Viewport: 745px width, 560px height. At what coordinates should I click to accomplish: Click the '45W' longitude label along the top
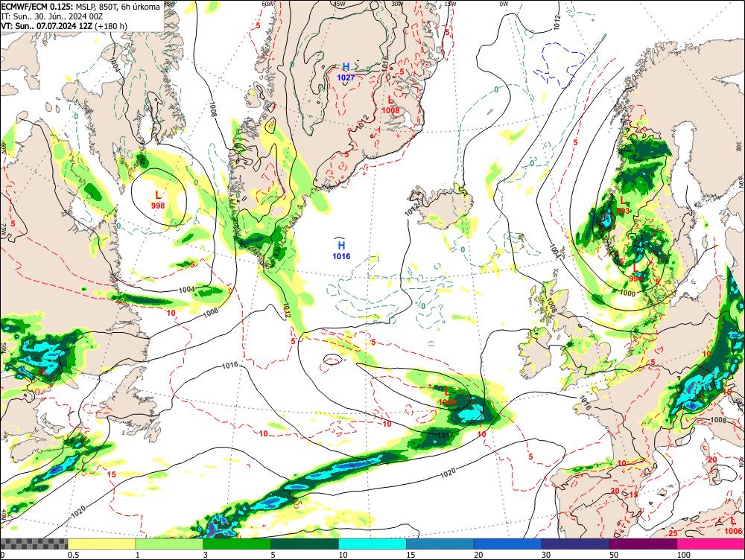point(339,4)
